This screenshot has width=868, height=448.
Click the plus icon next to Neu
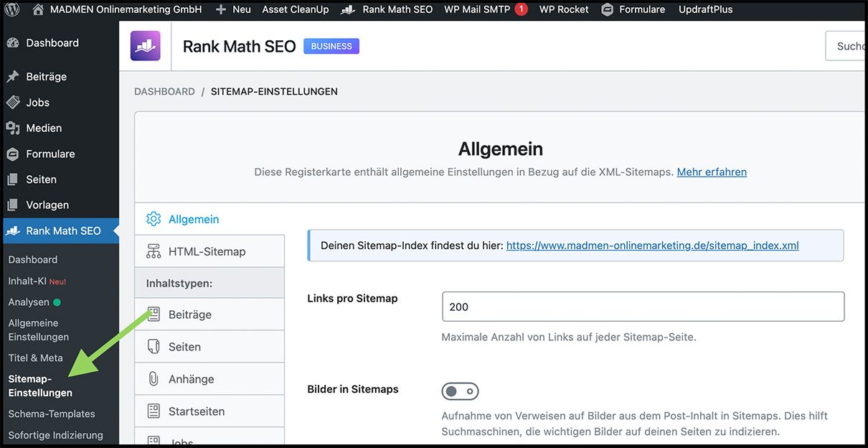point(221,9)
